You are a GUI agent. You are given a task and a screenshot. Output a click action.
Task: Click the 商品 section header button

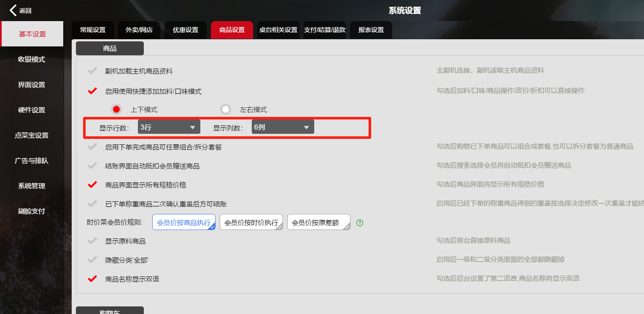tap(110, 49)
